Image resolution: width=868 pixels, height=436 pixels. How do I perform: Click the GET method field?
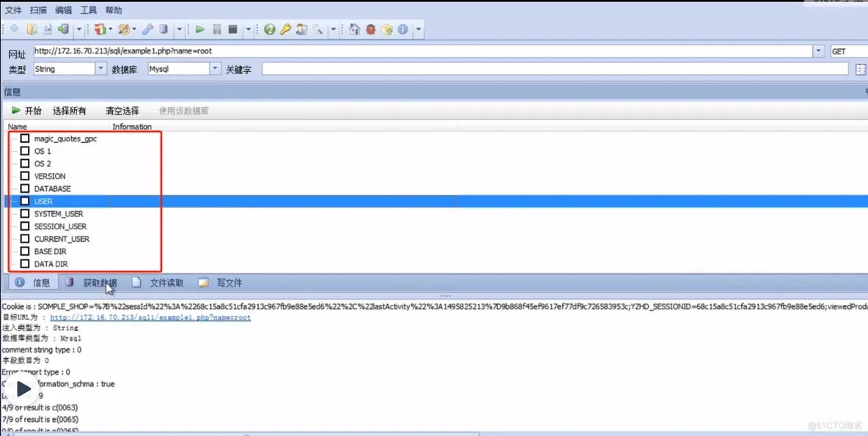tap(849, 51)
